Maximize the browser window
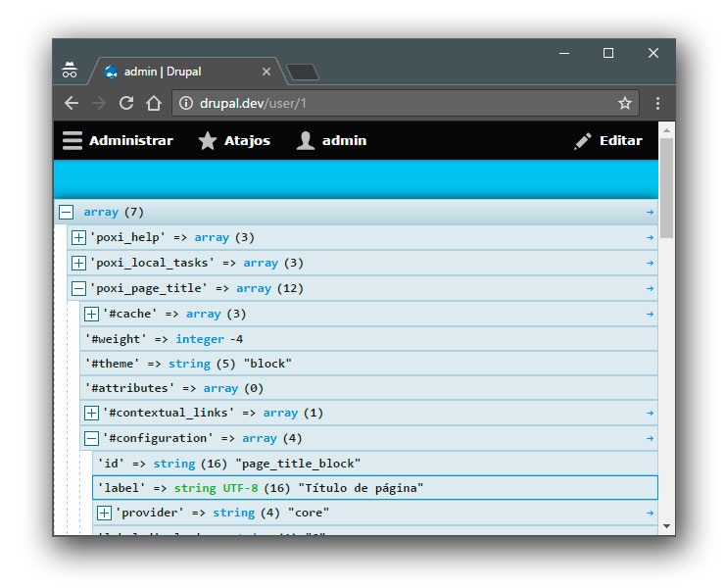Image resolution: width=725 pixels, height=588 pixels. [x=608, y=53]
